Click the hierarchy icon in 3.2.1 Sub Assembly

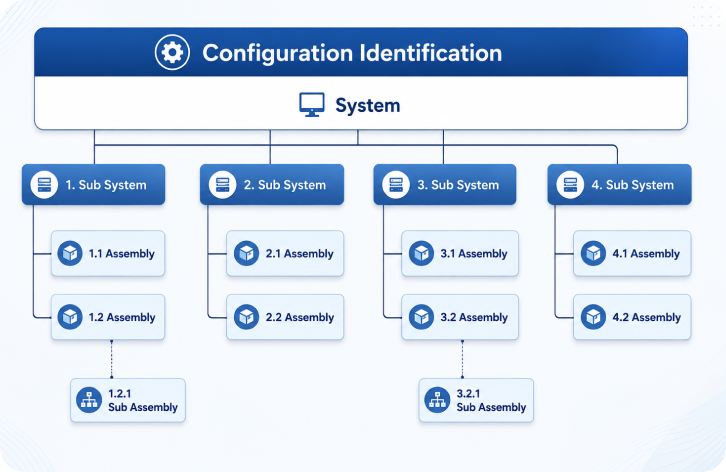437,400
